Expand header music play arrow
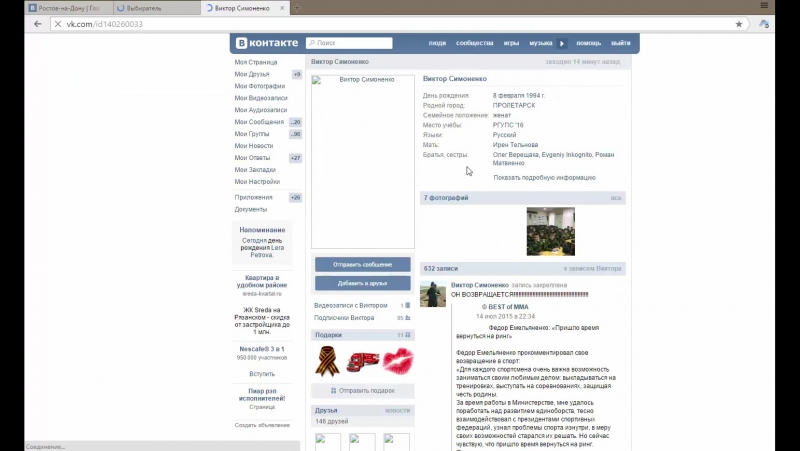Image resolution: width=800 pixels, height=451 pixels. coord(562,43)
